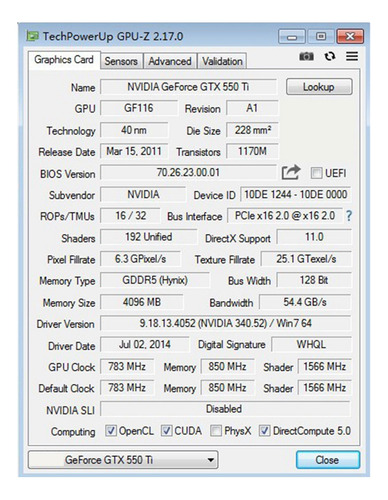Click Memory Type value GDDR5 (Hynix)
Image resolution: width=388 pixels, height=500 pixels.
(x=155, y=280)
